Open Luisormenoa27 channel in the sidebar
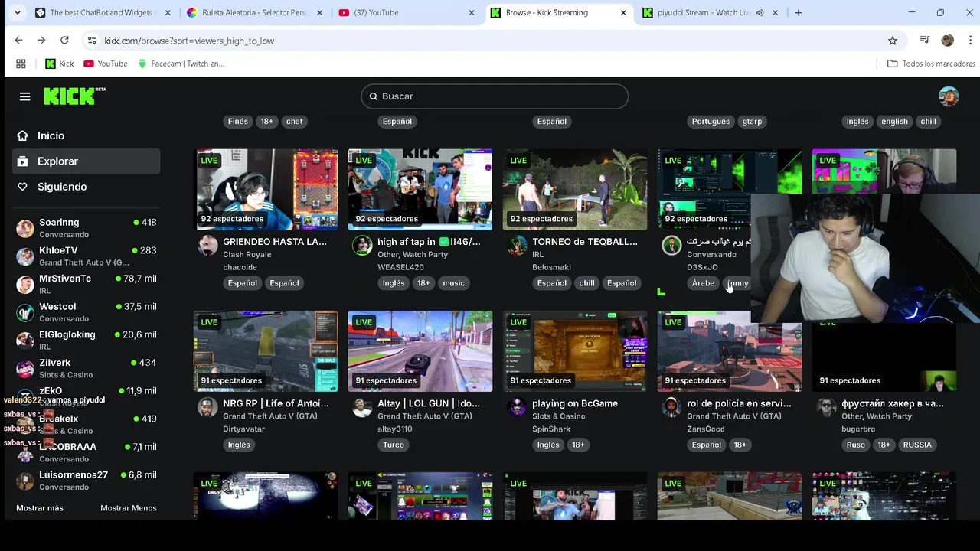Screen dimensions: 980x551 click(x=87, y=481)
